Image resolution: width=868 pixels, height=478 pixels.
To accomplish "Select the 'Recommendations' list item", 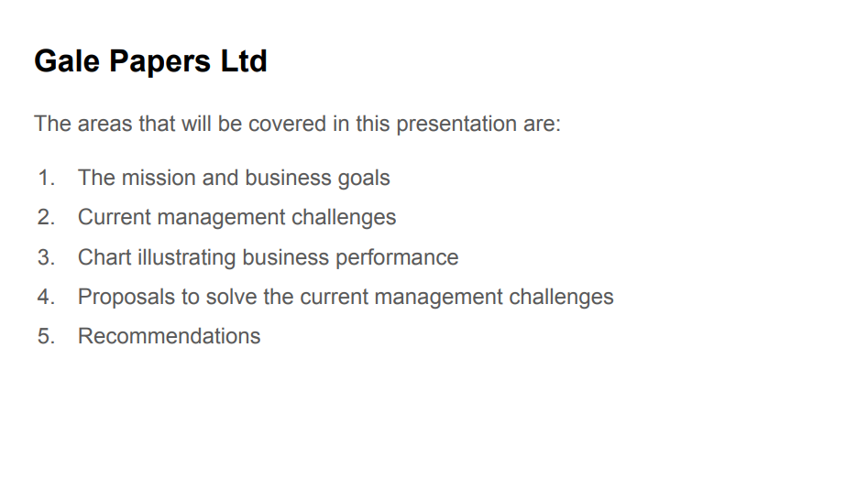I will pos(169,336).
